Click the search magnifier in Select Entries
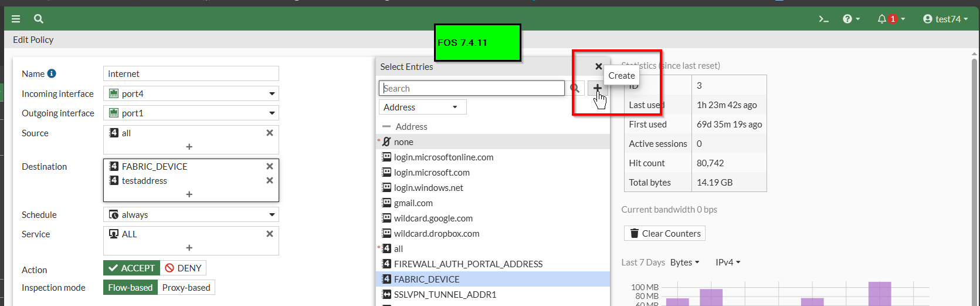The image size is (980, 306). 575,88
